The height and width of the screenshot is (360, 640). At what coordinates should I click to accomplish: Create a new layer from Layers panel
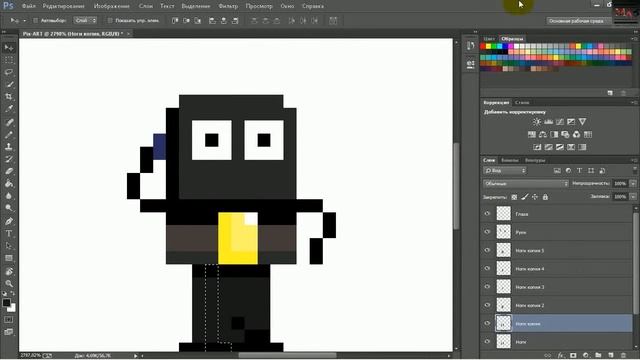click(x=611, y=356)
